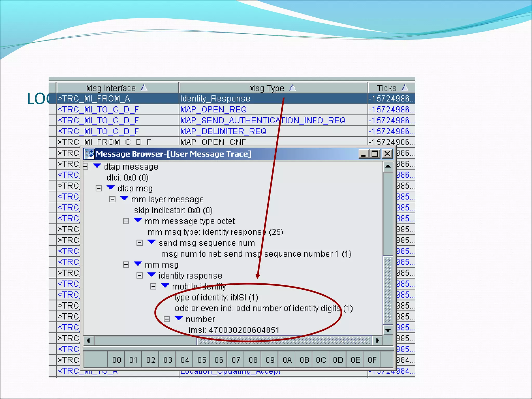This screenshot has width=532, height=399.
Task: Click the vertical scrollbar down arrow
Action: (388, 330)
